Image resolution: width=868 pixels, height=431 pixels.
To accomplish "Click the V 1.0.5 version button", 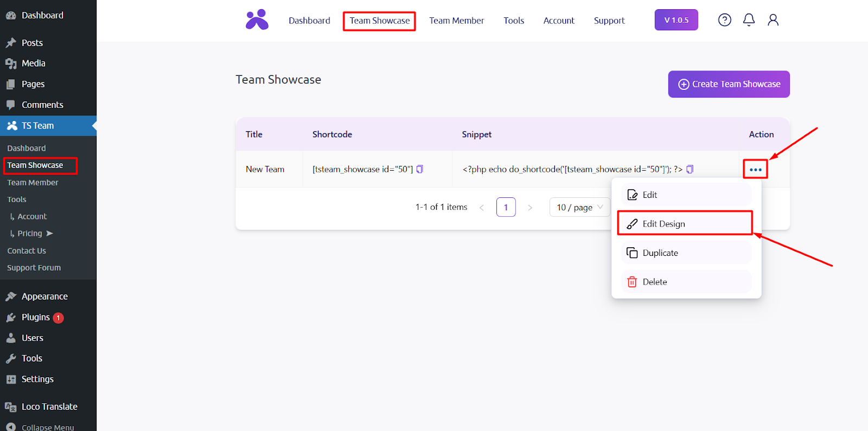I will [x=676, y=20].
